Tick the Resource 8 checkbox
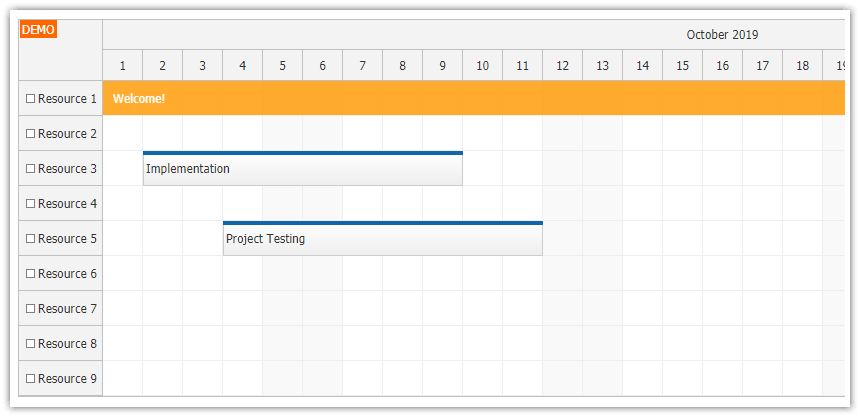This screenshot has width=860, height=417. [30, 344]
